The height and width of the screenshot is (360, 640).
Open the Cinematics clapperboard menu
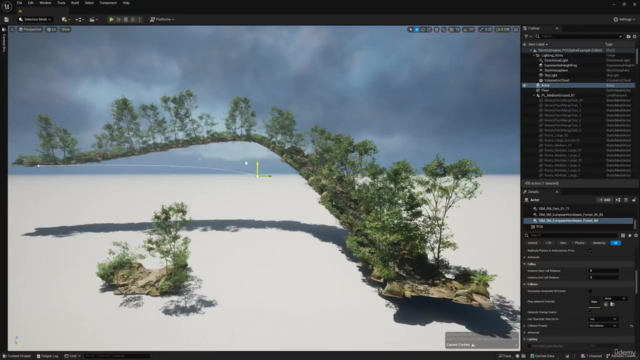93,19
